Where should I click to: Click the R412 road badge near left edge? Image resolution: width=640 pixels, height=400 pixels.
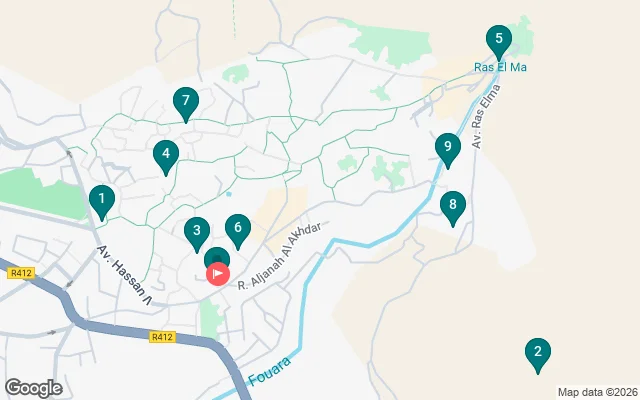click(21, 273)
